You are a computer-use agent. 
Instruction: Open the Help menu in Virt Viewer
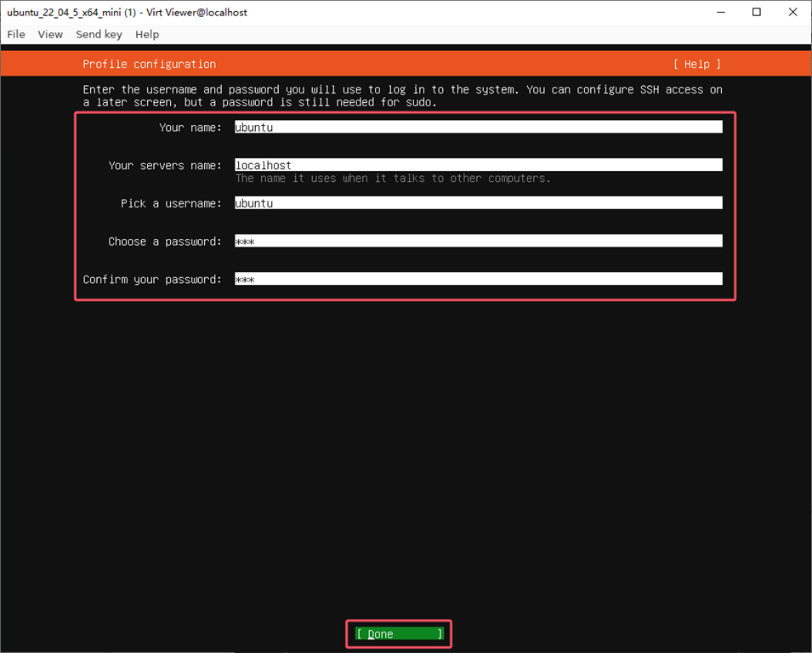pyautogui.click(x=147, y=34)
